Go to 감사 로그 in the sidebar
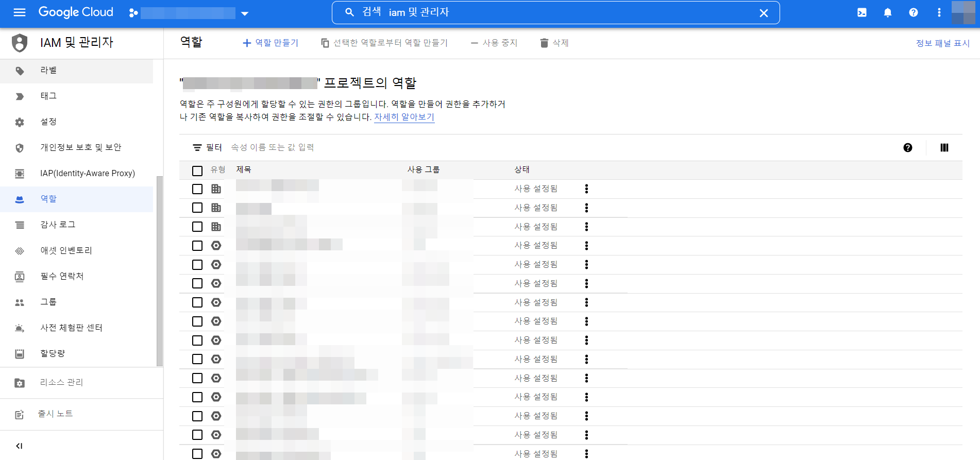 58,225
